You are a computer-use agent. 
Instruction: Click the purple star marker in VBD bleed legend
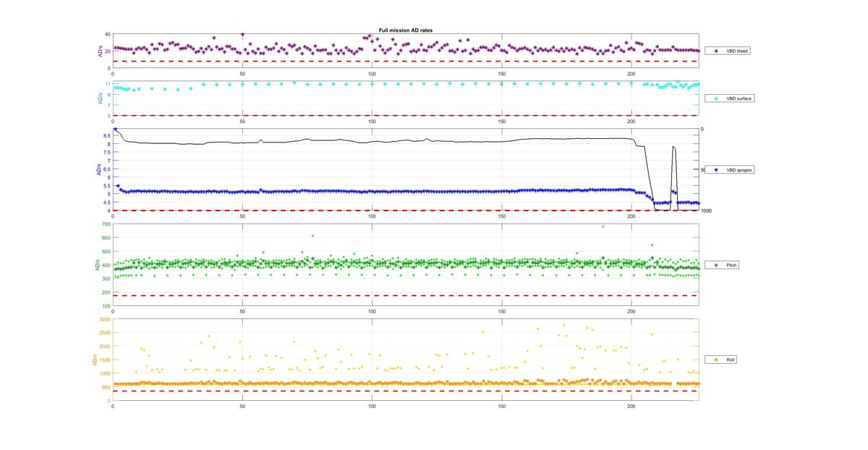tap(715, 51)
